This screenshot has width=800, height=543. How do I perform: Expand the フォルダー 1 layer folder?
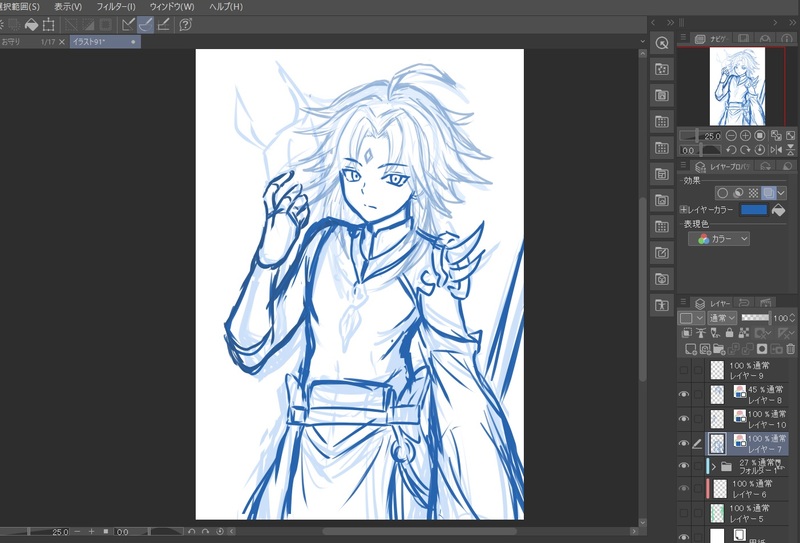pos(714,466)
